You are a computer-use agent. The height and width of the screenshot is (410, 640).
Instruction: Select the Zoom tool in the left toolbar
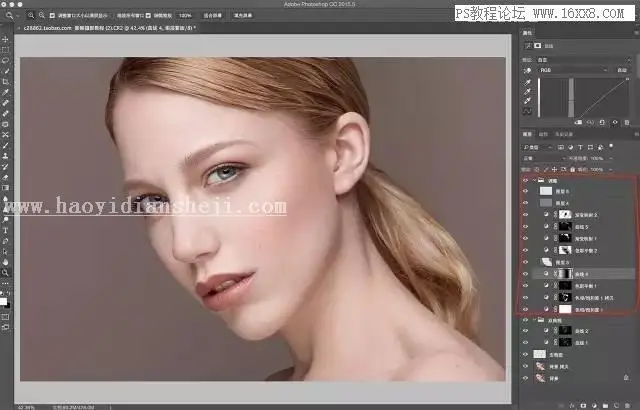click(x=5, y=273)
